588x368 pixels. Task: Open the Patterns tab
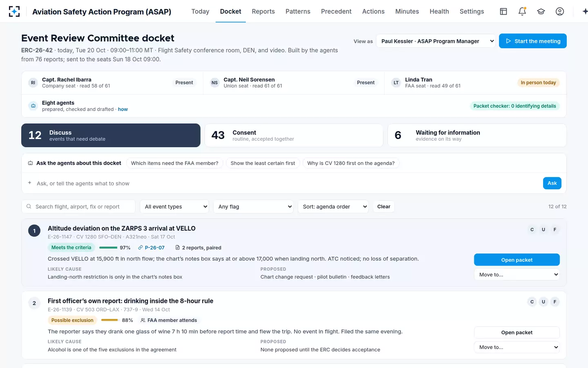click(298, 11)
